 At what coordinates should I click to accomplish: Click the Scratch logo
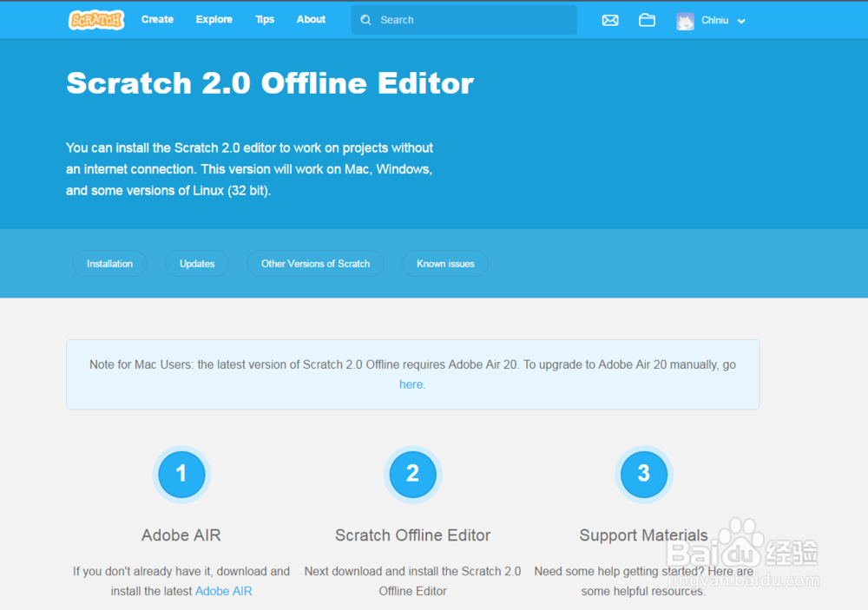(x=96, y=20)
